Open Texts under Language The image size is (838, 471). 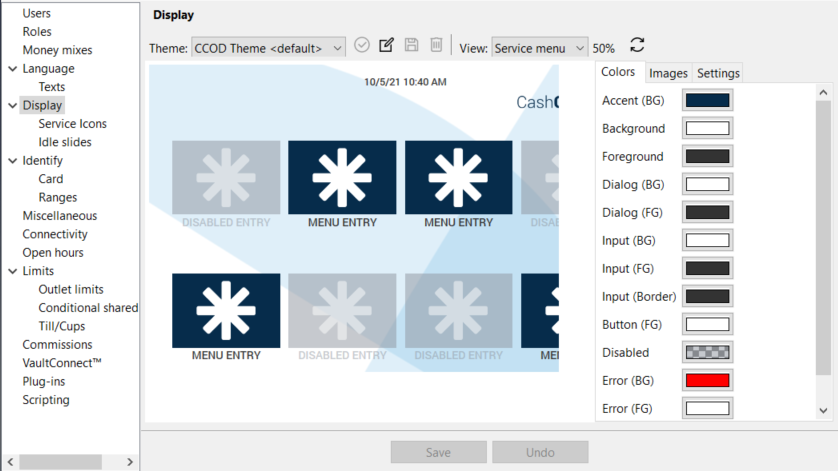pyautogui.click(x=51, y=87)
